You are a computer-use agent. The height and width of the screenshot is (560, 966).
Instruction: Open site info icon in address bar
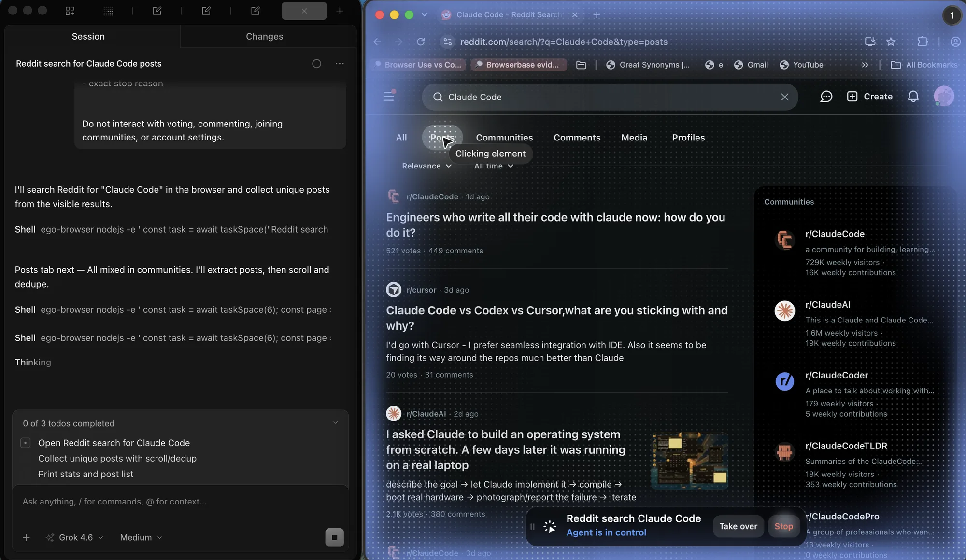pos(448,42)
